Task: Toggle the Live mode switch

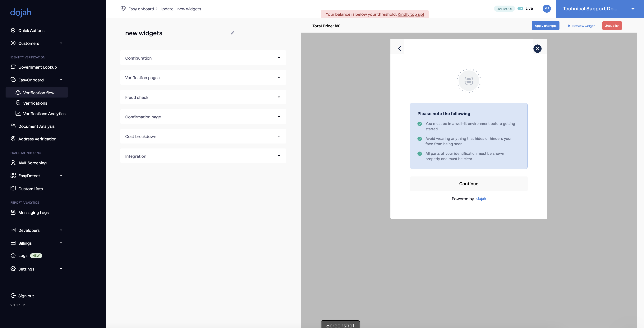Action: (x=520, y=9)
